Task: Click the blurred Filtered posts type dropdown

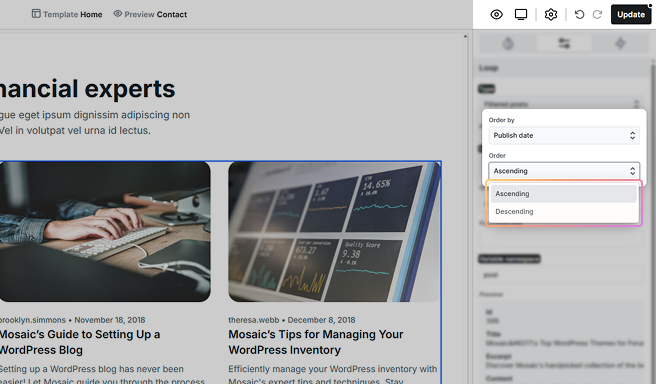Action: click(561, 104)
